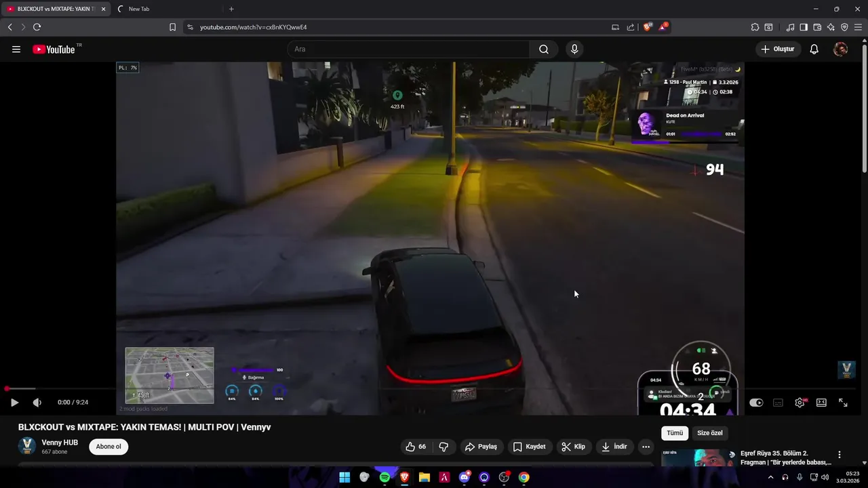Open the Brave main menu

coord(858,27)
